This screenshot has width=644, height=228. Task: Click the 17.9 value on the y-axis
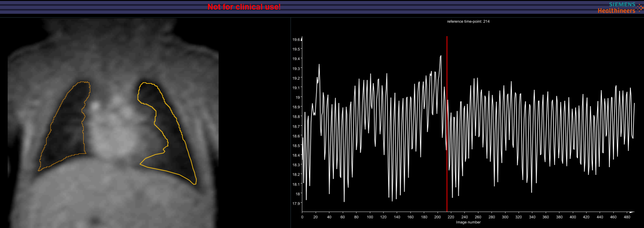click(296, 204)
